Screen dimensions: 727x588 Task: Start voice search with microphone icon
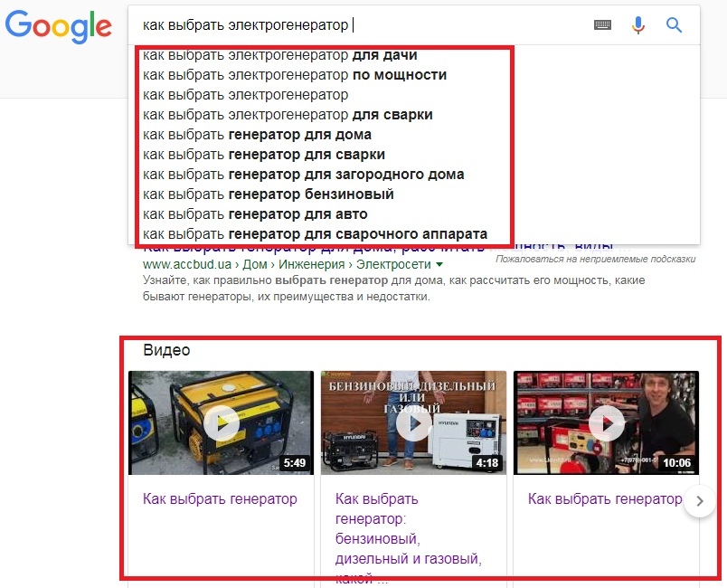tap(638, 25)
